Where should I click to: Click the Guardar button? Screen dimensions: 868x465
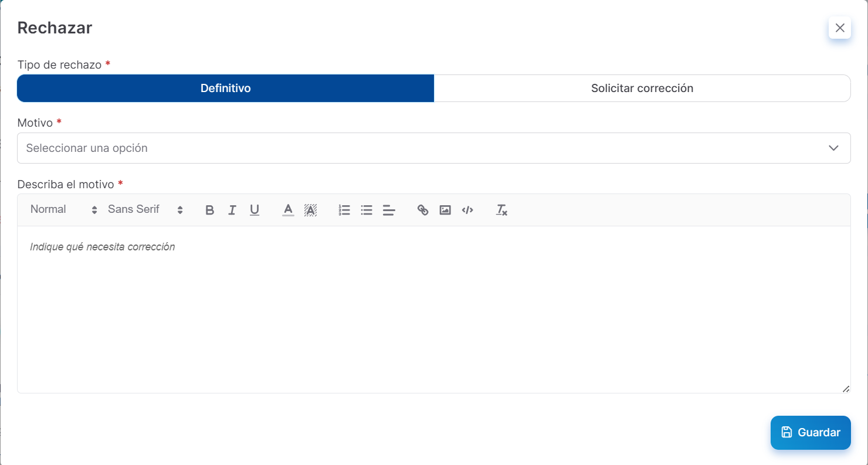(x=810, y=433)
